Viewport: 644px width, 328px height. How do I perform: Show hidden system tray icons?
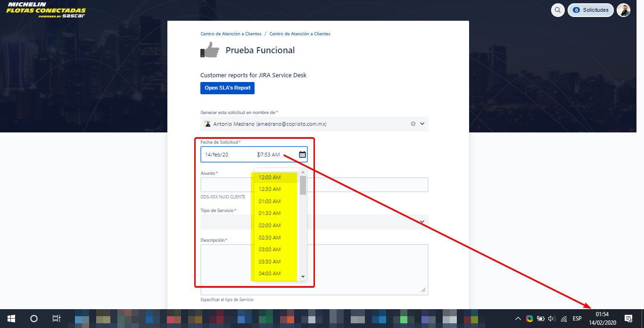(518, 319)
